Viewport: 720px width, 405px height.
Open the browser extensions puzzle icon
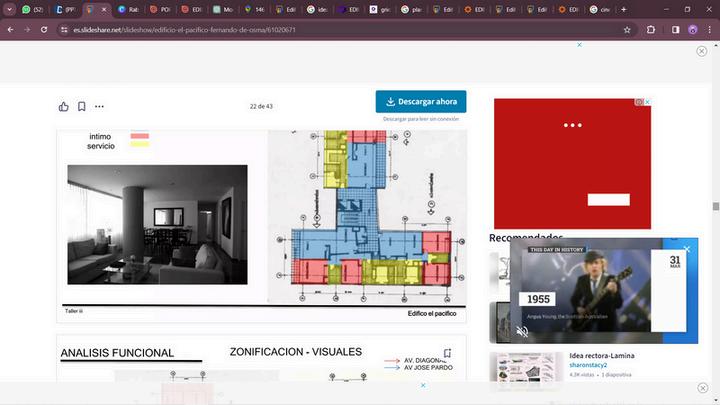click(651, 30)
